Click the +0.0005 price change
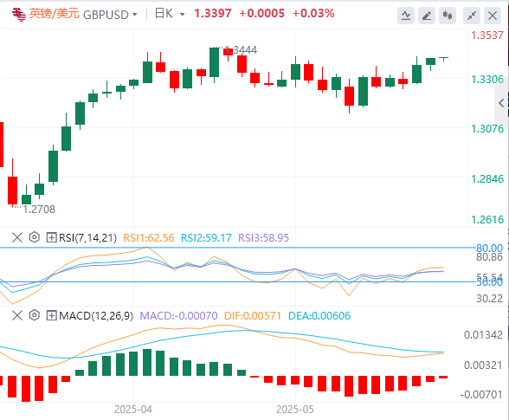509x420 pixels. 261,14
